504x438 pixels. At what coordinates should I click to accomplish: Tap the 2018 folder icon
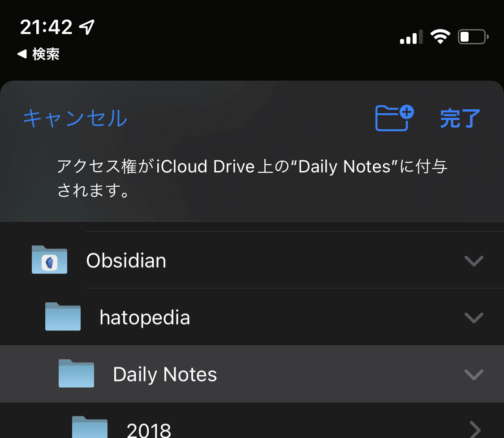click(90, 427)
